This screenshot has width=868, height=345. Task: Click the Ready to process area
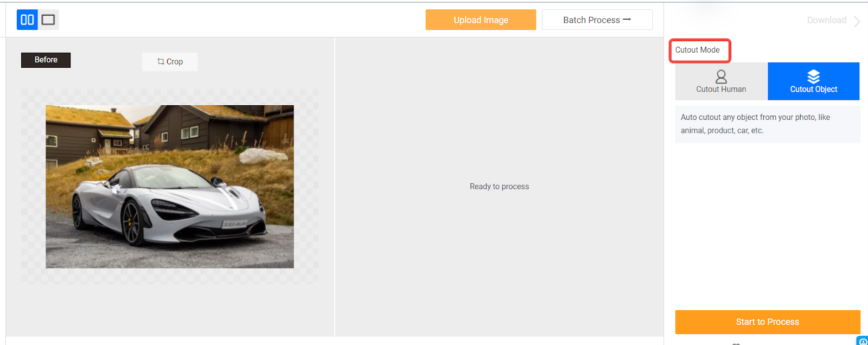tap(499, 187)
